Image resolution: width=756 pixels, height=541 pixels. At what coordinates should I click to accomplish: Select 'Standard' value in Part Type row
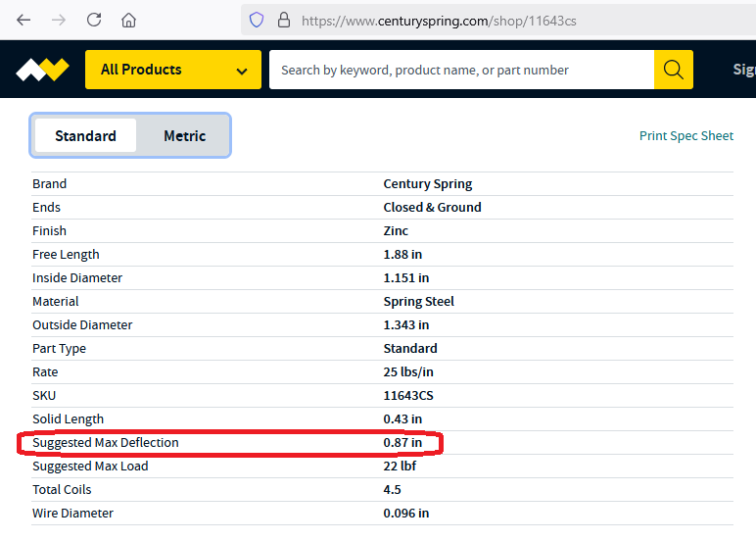point(410,349)
